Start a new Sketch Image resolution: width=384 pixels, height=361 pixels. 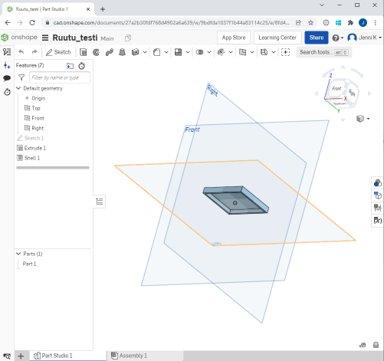pyautogui.click(x=58, y=52)
